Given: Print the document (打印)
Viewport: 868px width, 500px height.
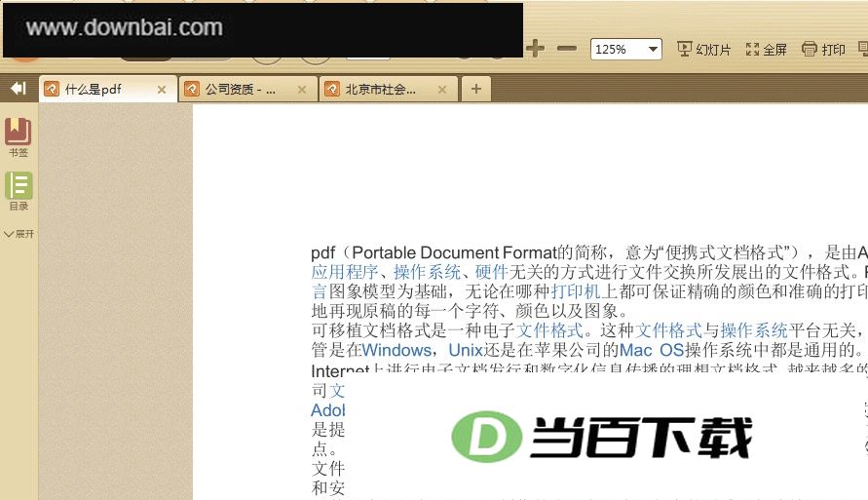Looking at the screenshot, I should [x=823, y=50].
